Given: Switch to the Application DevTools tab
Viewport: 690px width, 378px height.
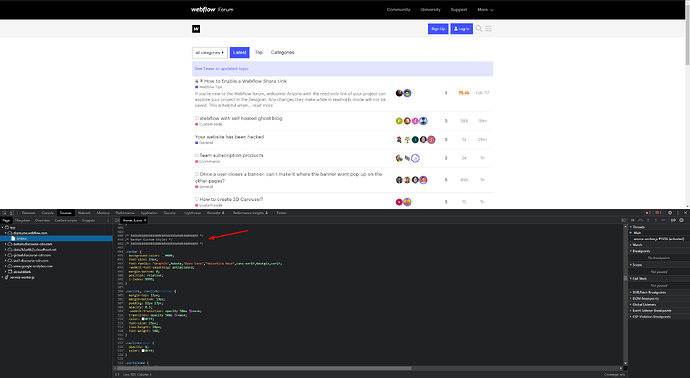Looking at the screenshot, I should (149, 213).
